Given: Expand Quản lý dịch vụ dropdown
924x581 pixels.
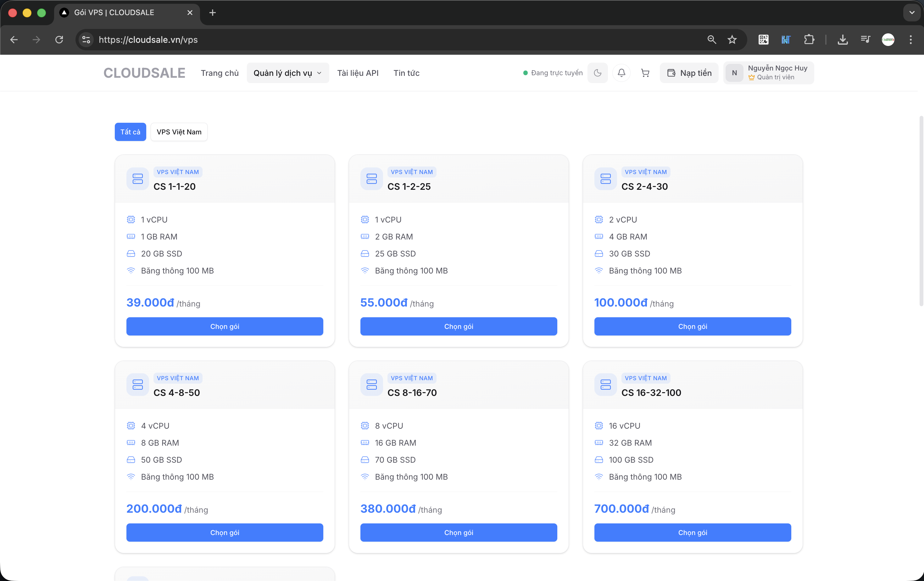Looking at the screenshot, I should click(288, 73).
